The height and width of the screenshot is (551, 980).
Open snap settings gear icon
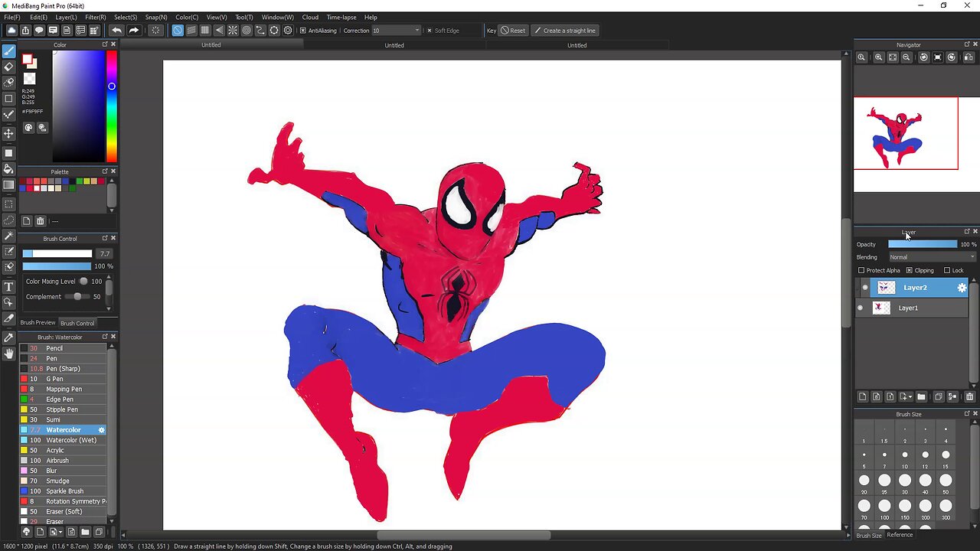pyautogui.click(x=288, y=31)
